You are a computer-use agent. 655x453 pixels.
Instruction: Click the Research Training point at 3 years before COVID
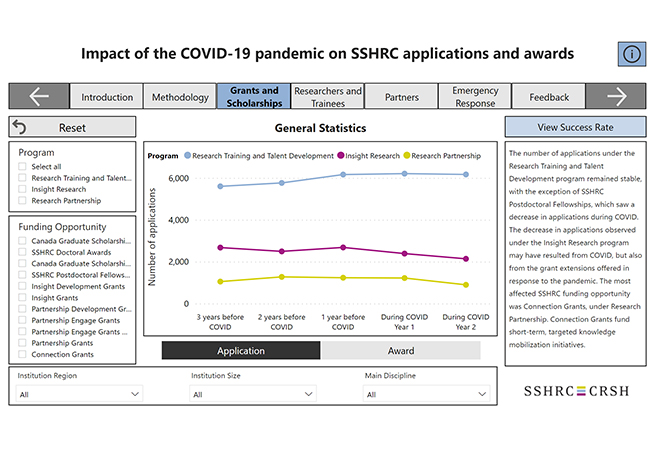coord(220,186)
